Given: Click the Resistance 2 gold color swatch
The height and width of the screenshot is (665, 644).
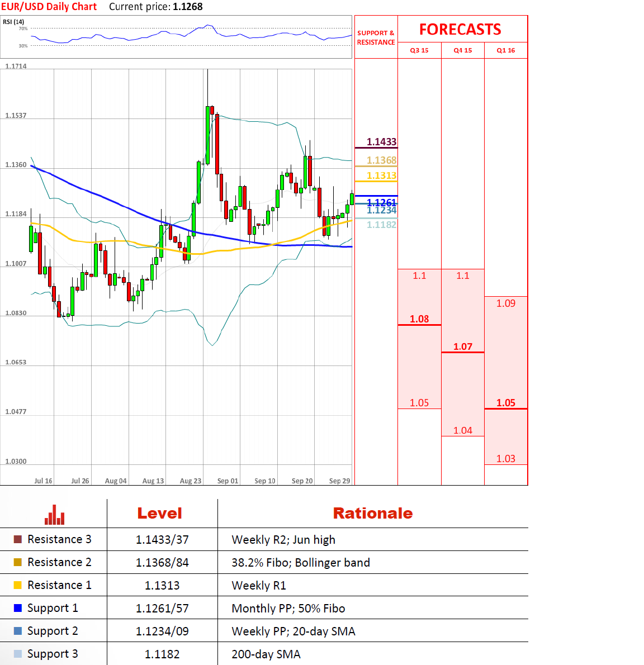Looking at the screenshot, I should (18, 562).
